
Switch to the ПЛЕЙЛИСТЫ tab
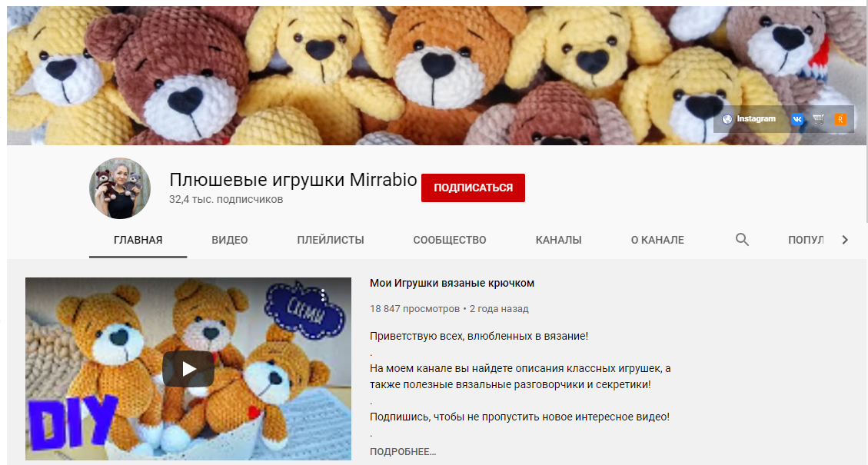coord(331,240)
